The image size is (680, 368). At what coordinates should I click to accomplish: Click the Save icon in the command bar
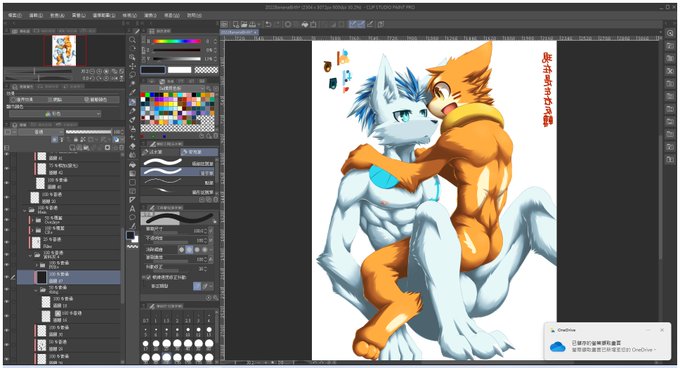pyautogui.click(x=251, y=24)
